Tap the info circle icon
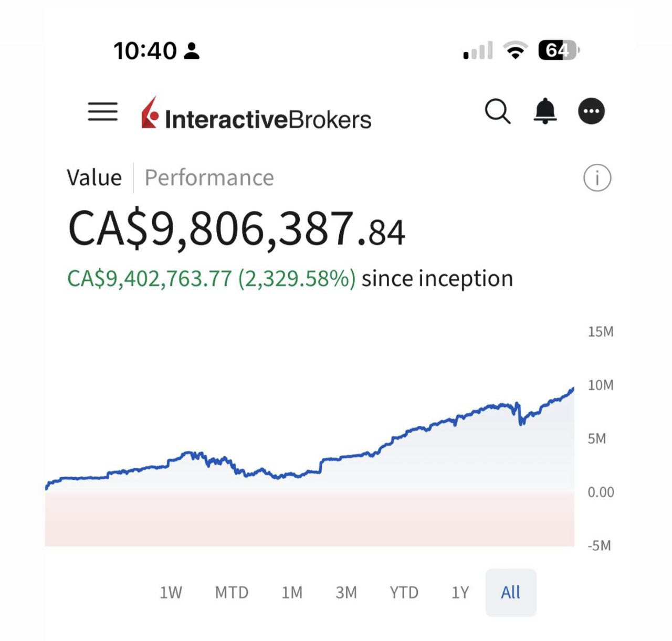 tap(597, 178)
